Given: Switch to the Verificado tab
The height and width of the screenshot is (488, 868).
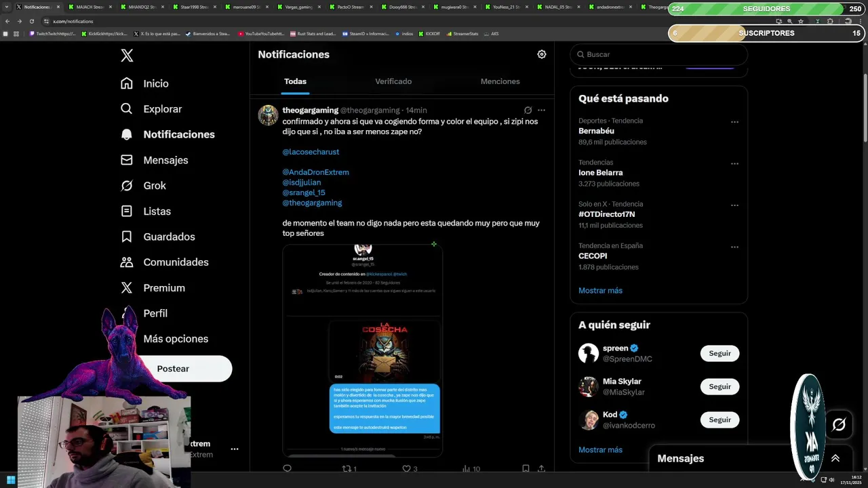Looking at the screenshot, I should click(x=393, y=81).
